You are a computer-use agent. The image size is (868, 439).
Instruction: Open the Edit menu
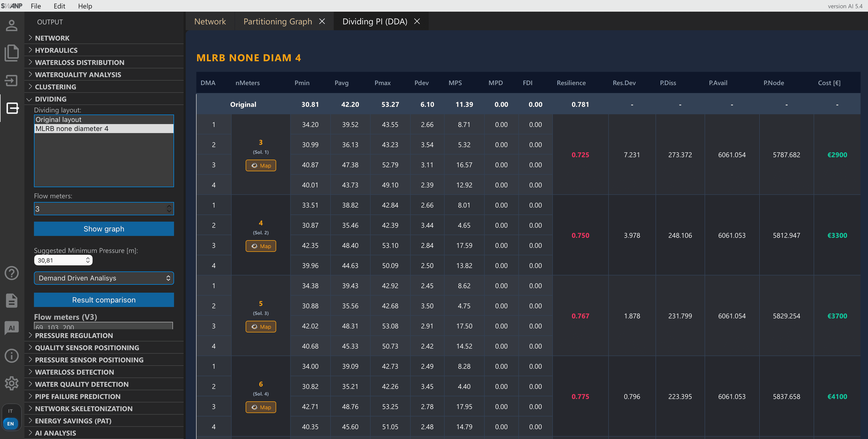click(59, 6)
